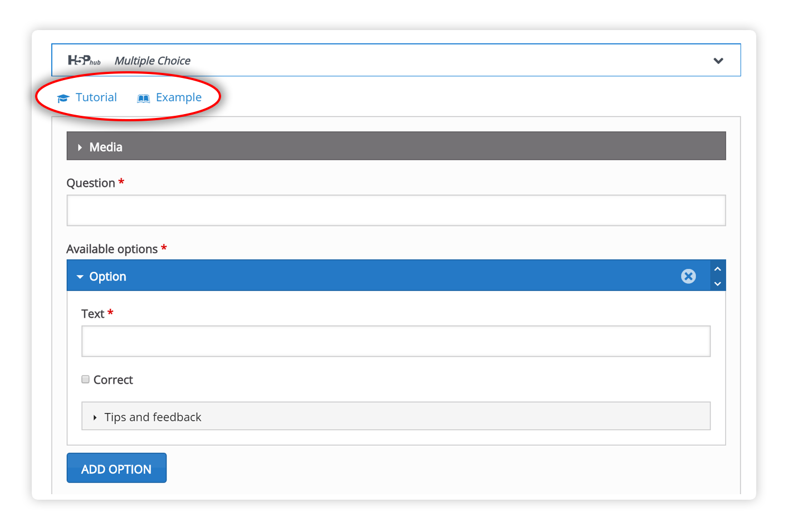Click the Tutorial graduation cap icon
This screenshot has width=788, height=532.
click(63, 98)
